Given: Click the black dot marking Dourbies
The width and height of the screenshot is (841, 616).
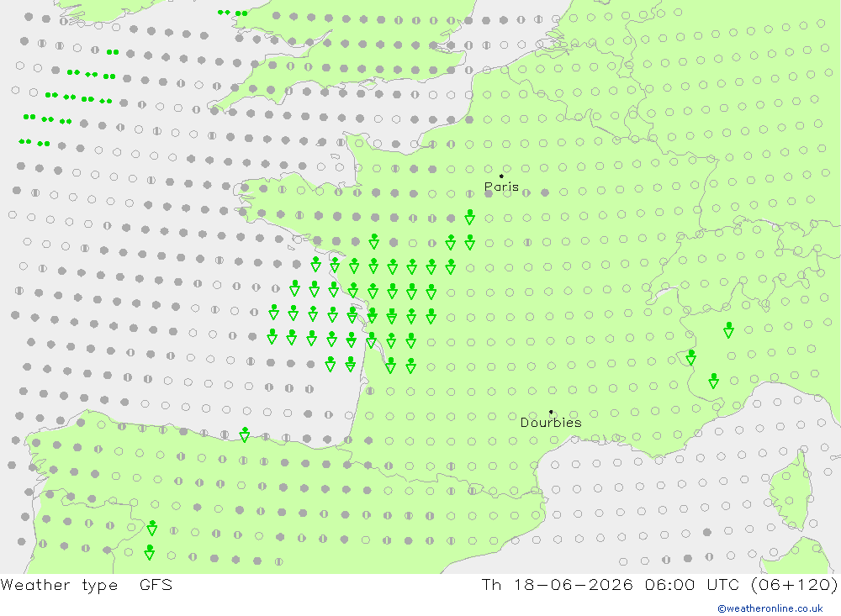Looking at the screenshot, I should 551,412.
